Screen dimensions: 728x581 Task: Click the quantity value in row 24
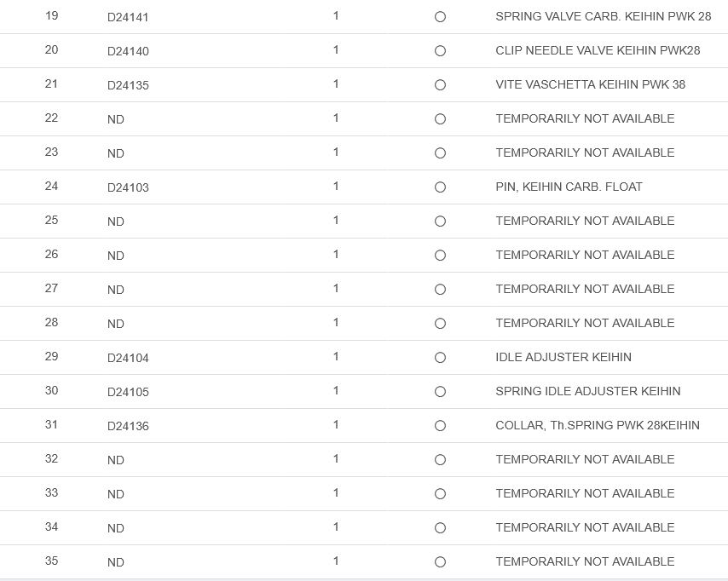(x=336, y=186)
